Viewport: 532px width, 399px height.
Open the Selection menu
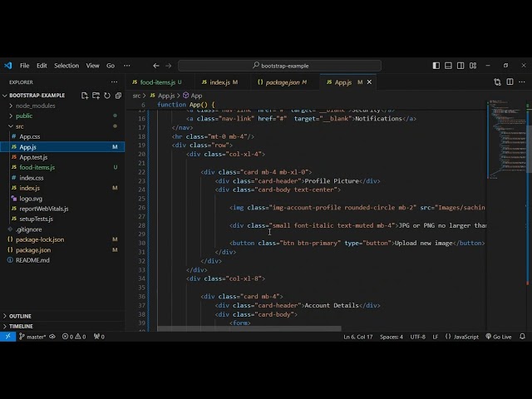66,66
